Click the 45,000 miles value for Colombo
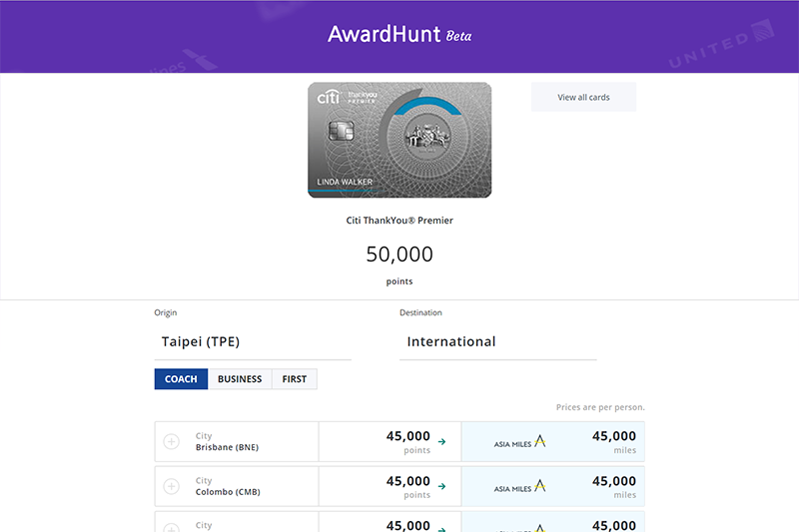Viewport: 799px width, 532px height. point(614,481)
